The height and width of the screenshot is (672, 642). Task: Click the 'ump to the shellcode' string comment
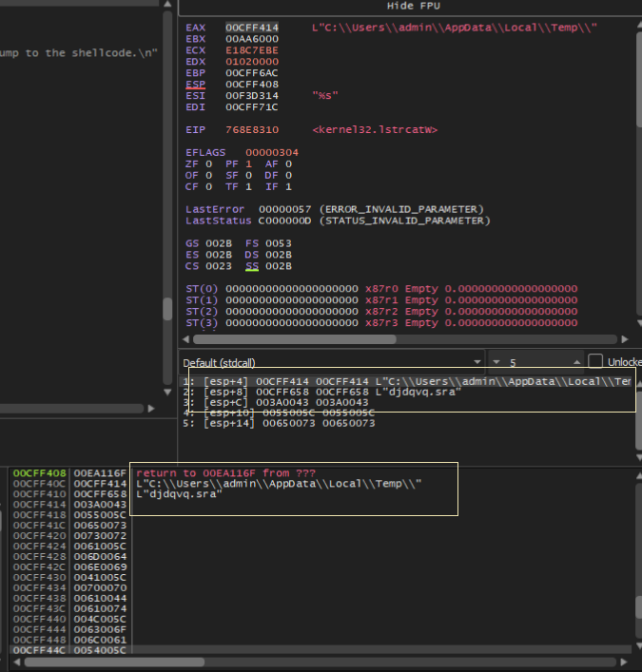[x=79, y=53]
